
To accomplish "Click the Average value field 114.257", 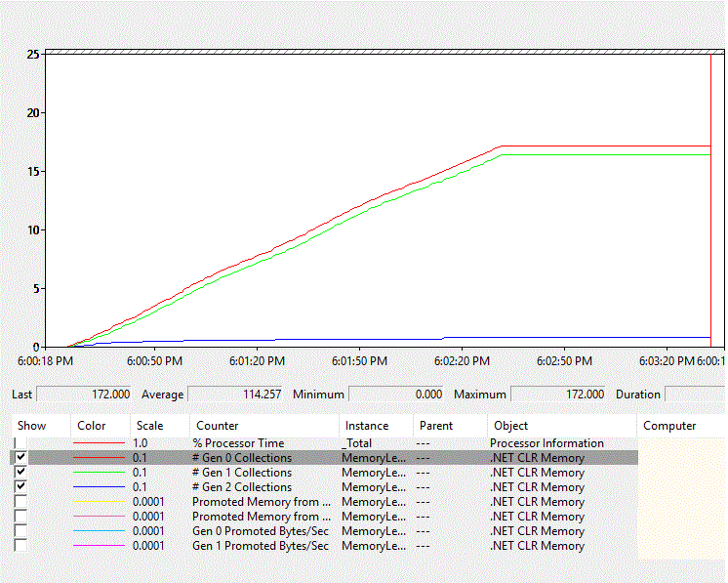I will coord(235,395).
